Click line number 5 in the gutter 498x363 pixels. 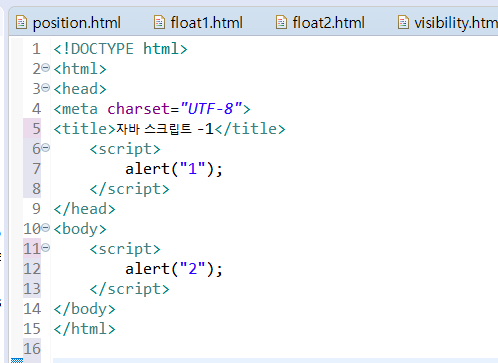tap(36, 129)
